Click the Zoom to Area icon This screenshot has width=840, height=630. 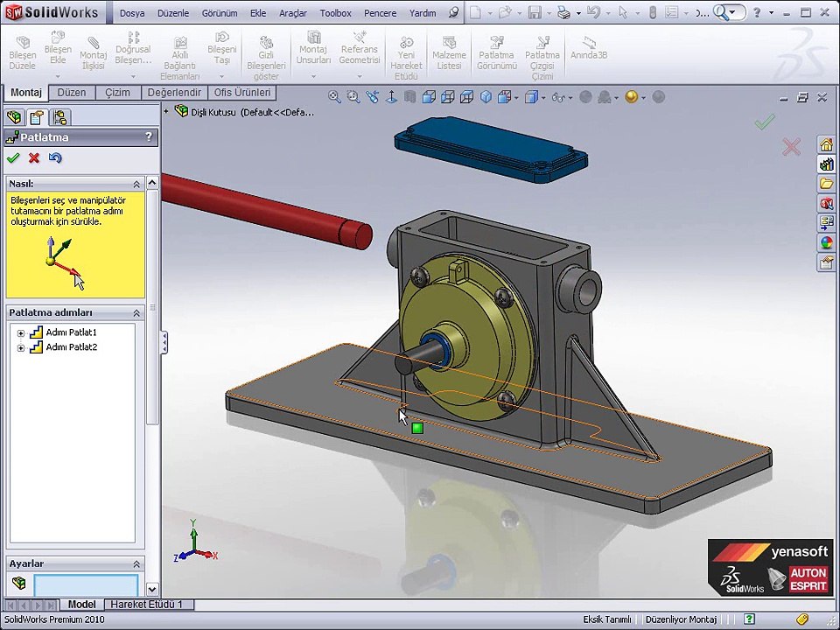(353, 97)
